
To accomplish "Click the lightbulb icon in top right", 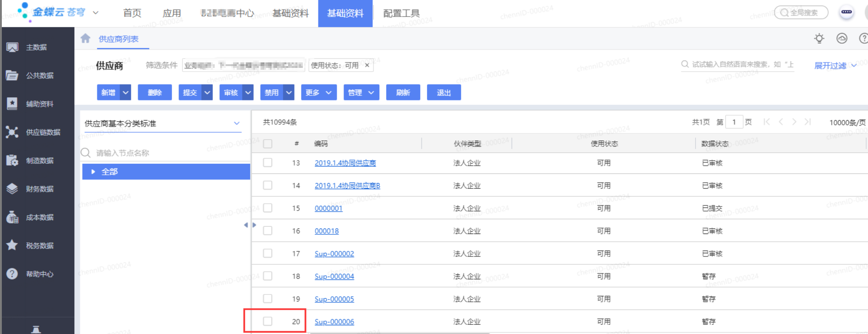I will point(819,39).
